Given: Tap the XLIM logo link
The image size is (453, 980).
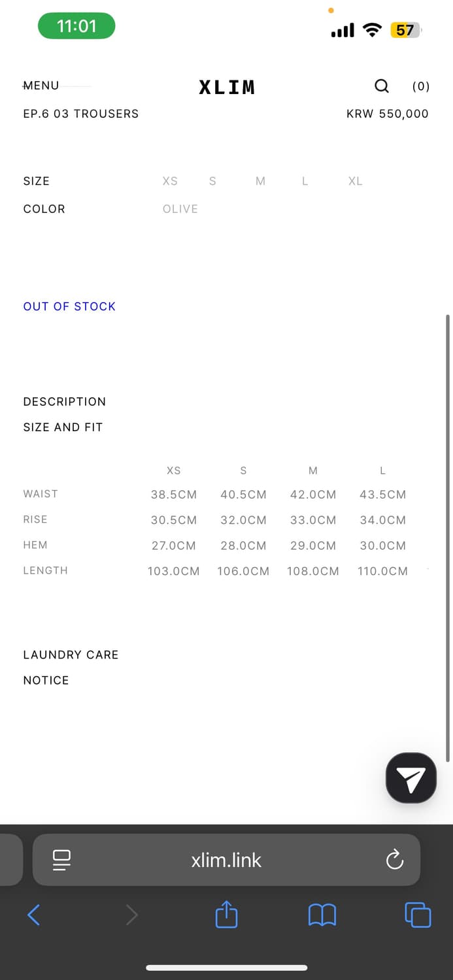Looking at the screenshot, I should pos(227,87).
